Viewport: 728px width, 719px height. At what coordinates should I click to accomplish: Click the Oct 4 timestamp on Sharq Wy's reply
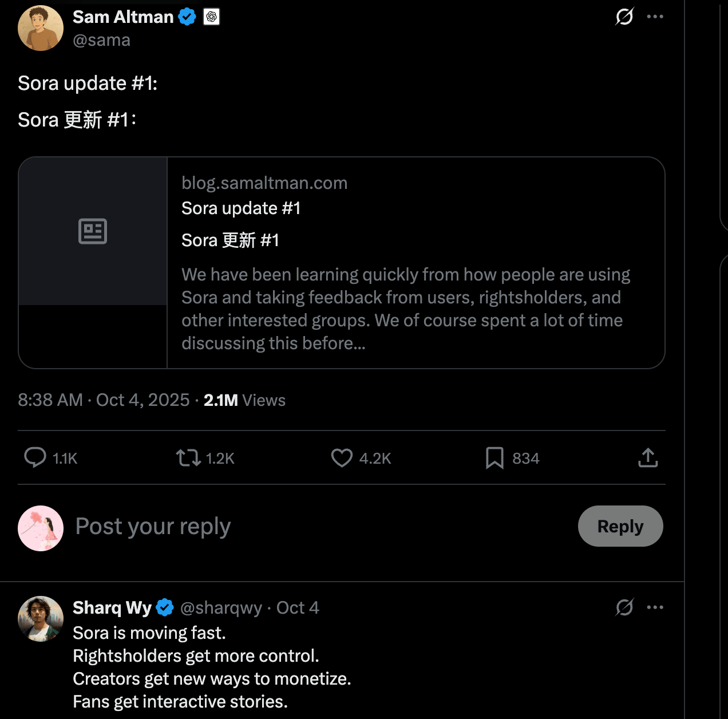[298, 607]
